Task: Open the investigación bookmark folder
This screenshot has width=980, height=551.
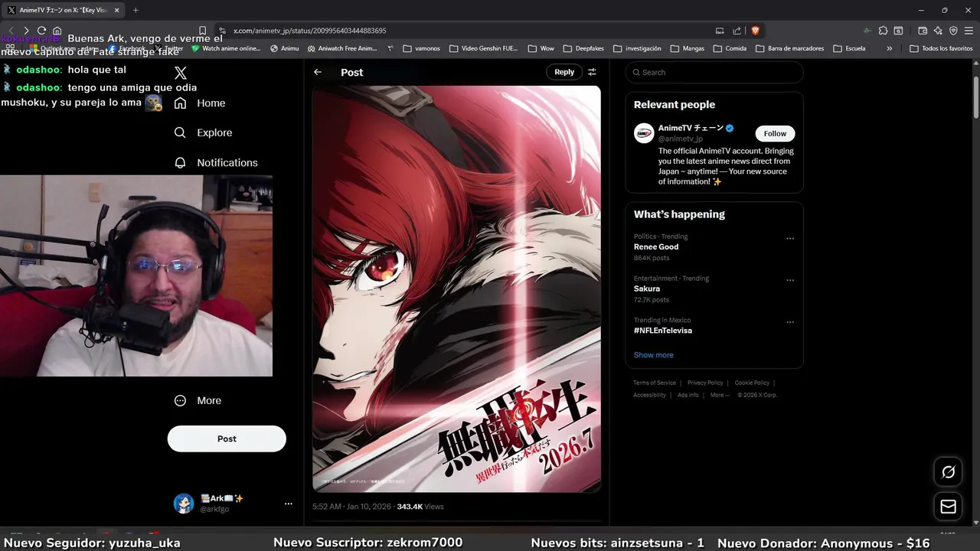Action: point(638,48)
